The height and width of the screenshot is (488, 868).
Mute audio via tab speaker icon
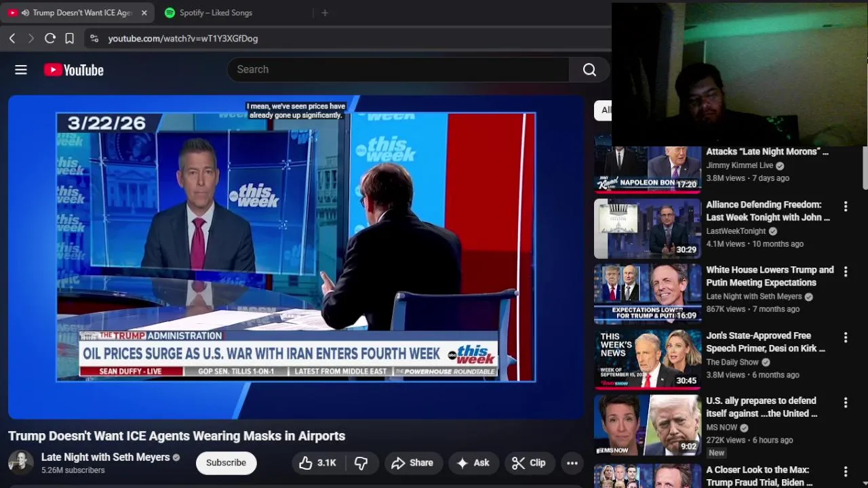coord(25,13)
